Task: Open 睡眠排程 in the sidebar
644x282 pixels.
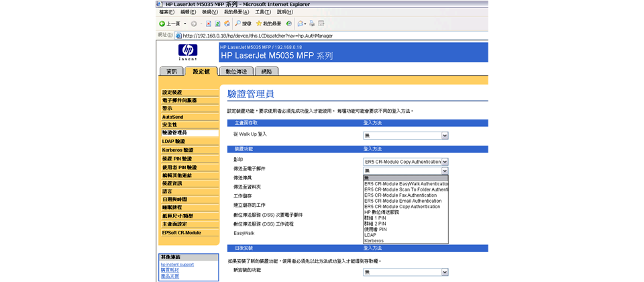Action: (x=190, y=207)
